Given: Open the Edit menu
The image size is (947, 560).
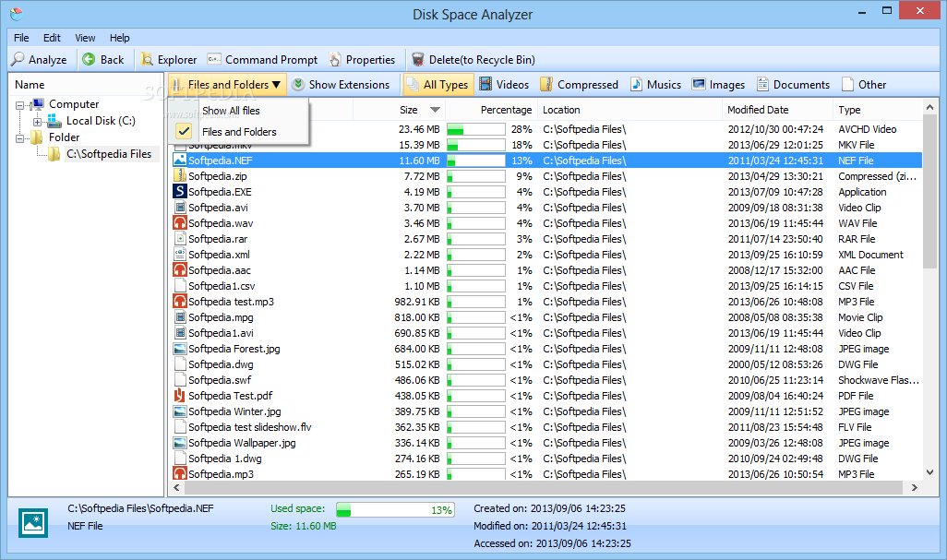Looking at the screenshot, I should (52, 38).
